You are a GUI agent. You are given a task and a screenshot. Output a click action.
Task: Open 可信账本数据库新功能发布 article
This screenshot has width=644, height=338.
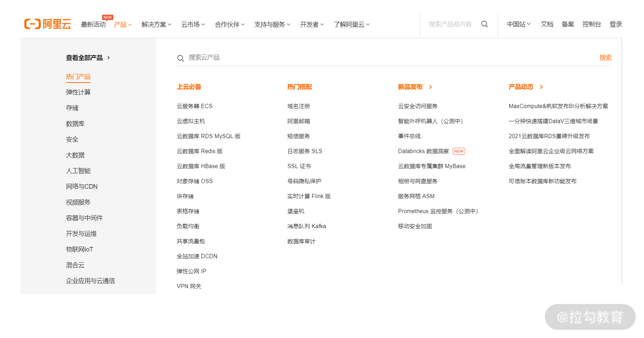coord(543,181)
